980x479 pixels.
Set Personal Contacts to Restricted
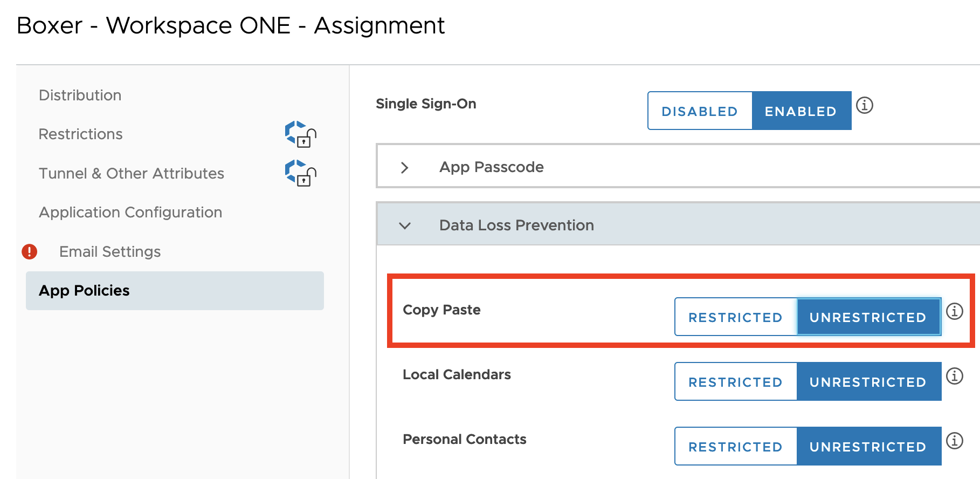point(735,446)
